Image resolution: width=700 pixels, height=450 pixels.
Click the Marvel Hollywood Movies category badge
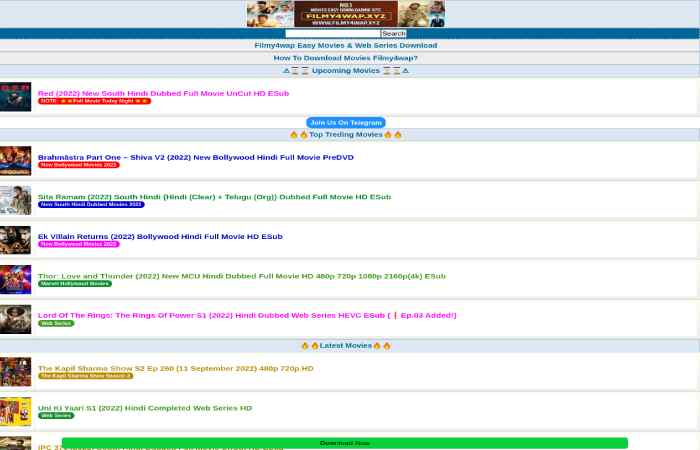click(x=75, y=284)
